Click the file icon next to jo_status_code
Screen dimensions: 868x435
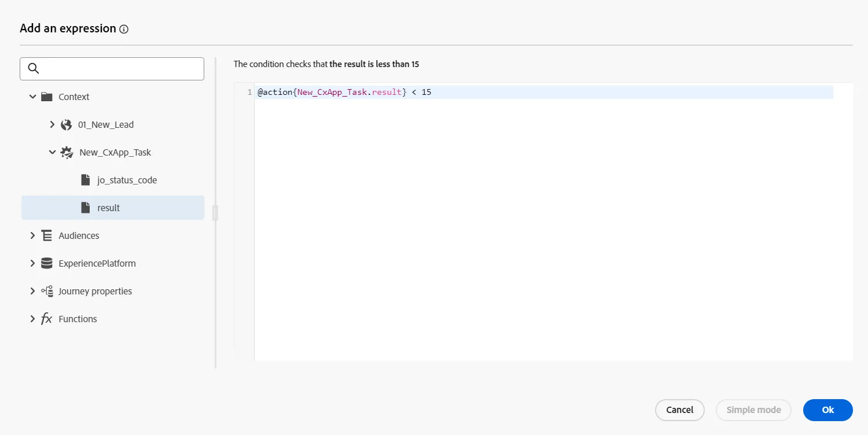[86, 180]
